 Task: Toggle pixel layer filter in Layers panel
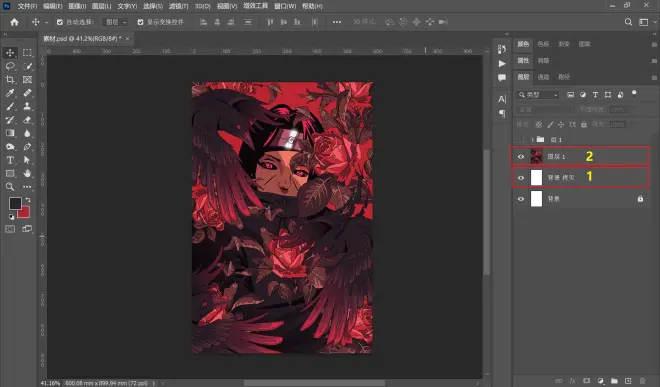click(570, 95)
